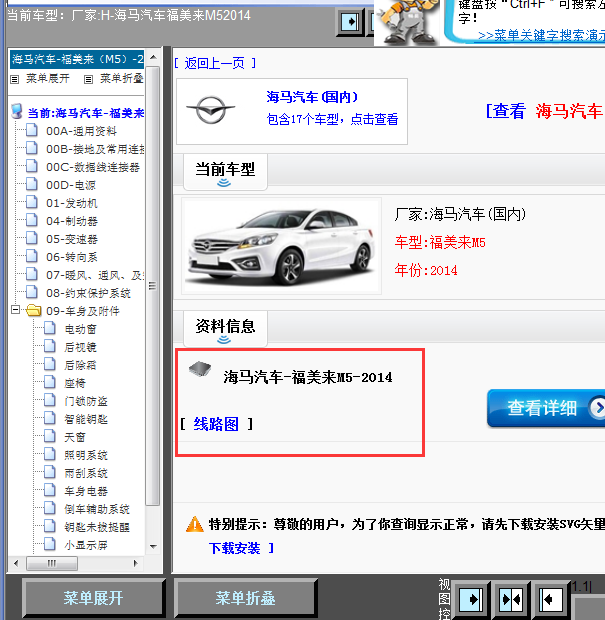Open the 倒车辅助系统 document
The height and width of the screenshot is (620, 605).
pyautogui.click(x=97, y=509)
